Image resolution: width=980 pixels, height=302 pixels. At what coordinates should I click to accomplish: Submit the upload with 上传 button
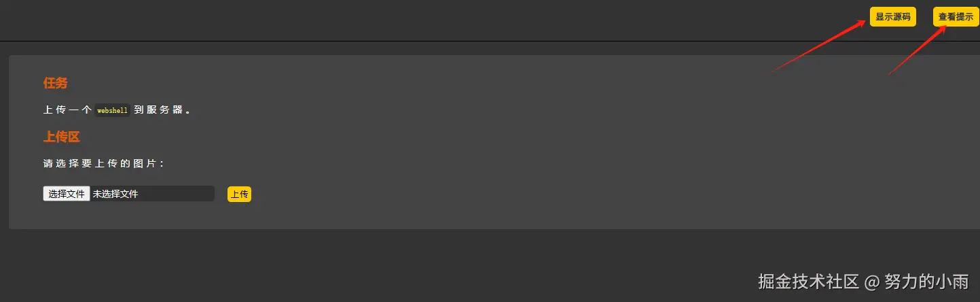pyautogui.click(x=239, y=195)
